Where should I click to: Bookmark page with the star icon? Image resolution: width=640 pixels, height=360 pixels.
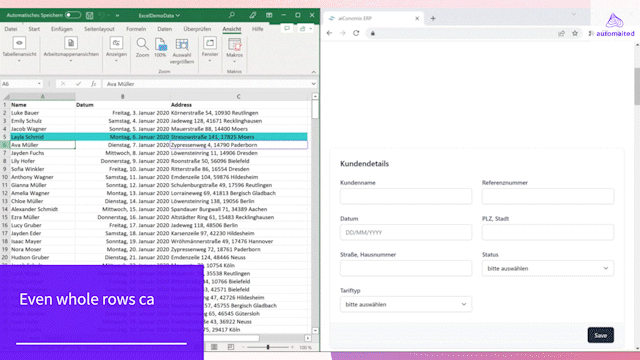(x=575, y=33)
